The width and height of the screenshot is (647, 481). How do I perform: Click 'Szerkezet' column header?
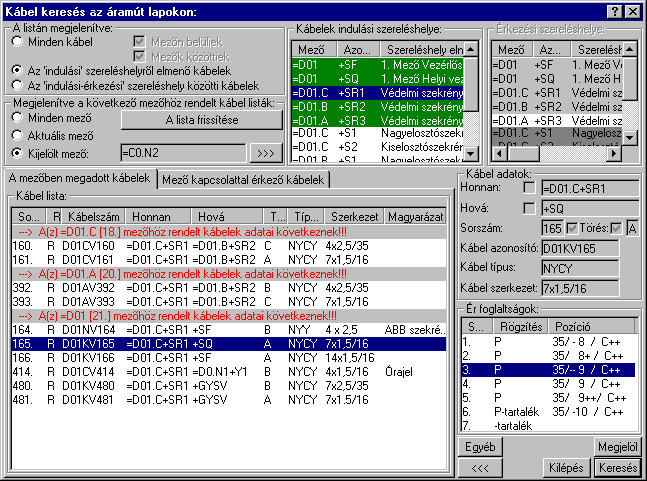(354, 217)
